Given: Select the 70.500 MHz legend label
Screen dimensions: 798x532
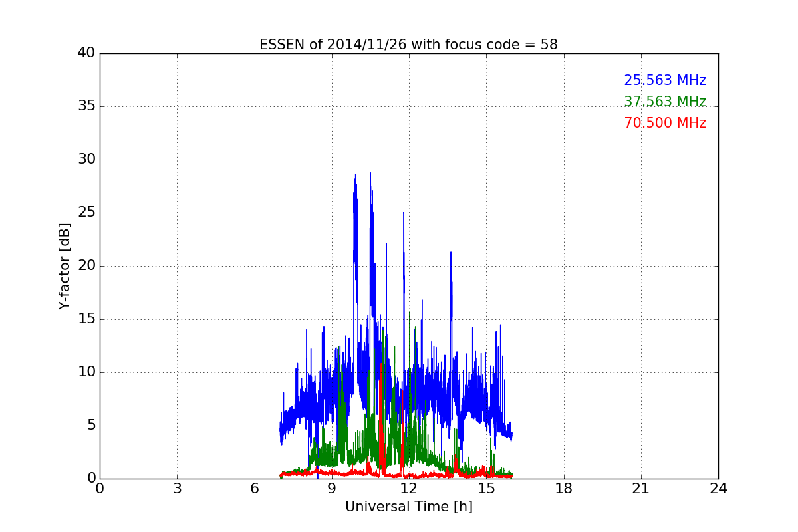Looking at the screenshot, I should coord(665,123).
